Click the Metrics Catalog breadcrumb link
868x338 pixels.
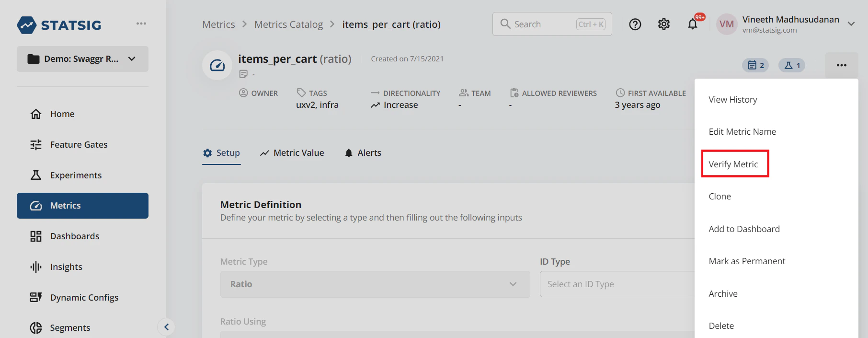[x=288, y=24]
